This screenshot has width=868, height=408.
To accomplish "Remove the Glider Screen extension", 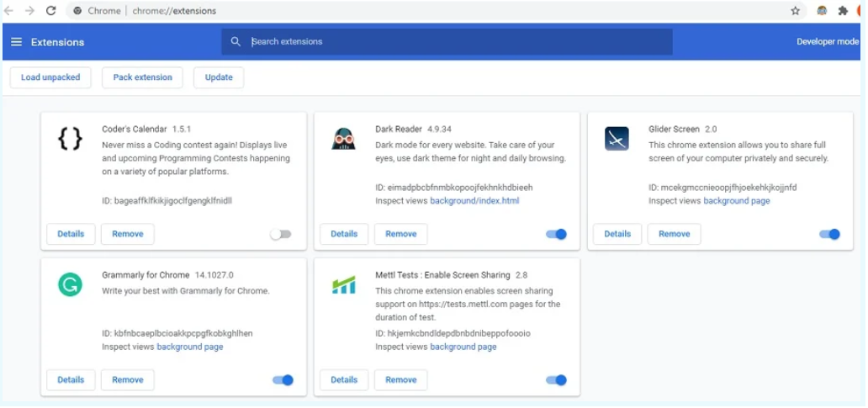I will pos(674,234).
